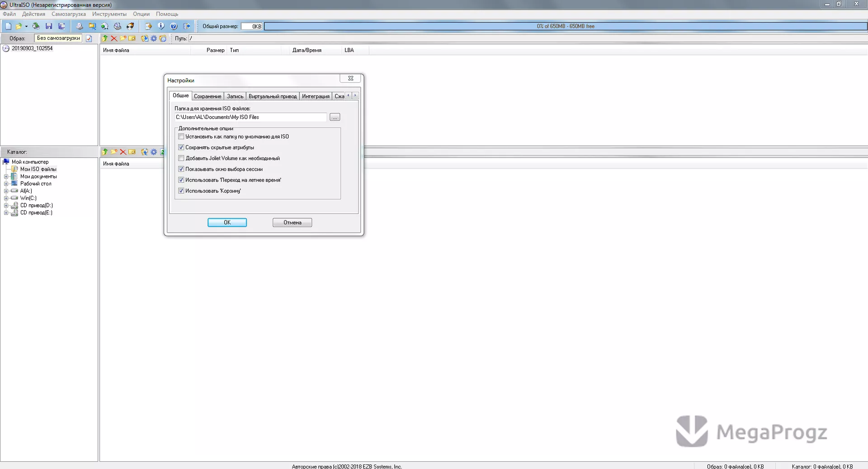Expand the 'Al(A:)' drive node
Screen dimensions: 868x469
[x=6, y=191]
